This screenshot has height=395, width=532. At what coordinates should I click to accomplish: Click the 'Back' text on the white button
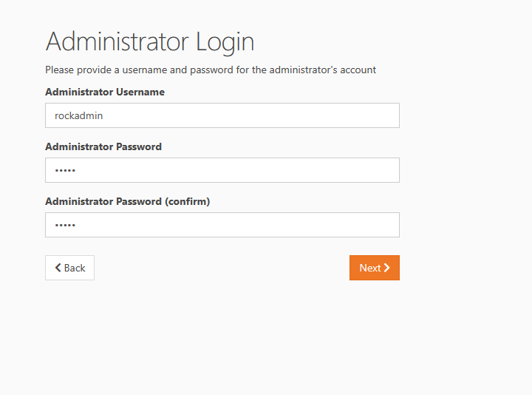pyautogui.click(x=75, y=268)
